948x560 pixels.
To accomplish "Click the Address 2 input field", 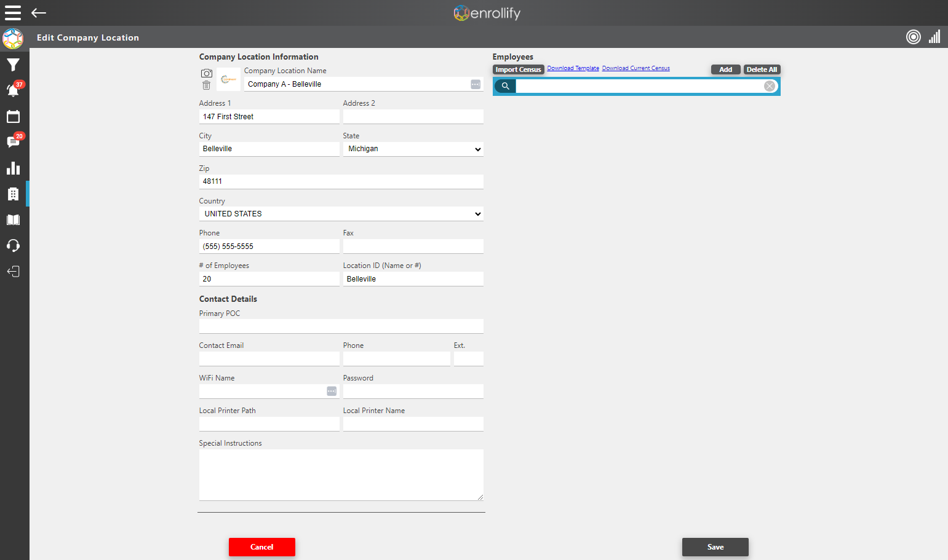I will pyautogui.click(x=413, y=117).
